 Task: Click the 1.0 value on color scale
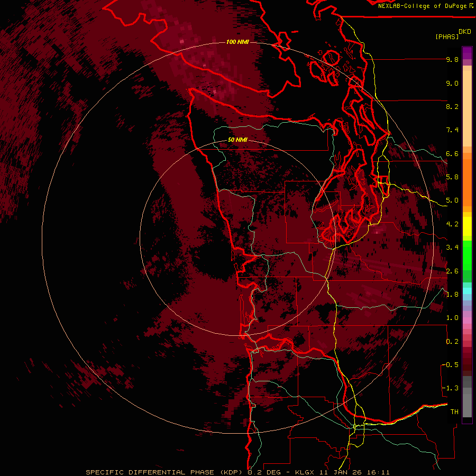[x=452, y=318]
